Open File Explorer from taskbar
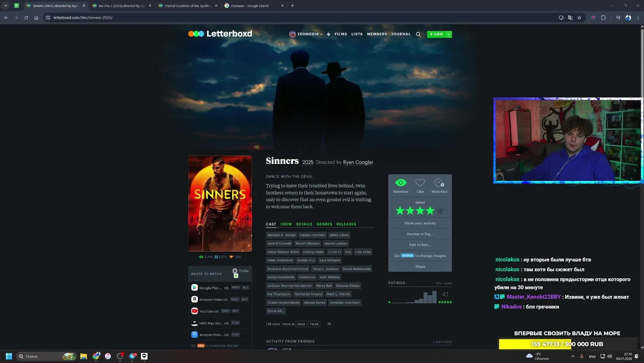 tap(84, 356)
